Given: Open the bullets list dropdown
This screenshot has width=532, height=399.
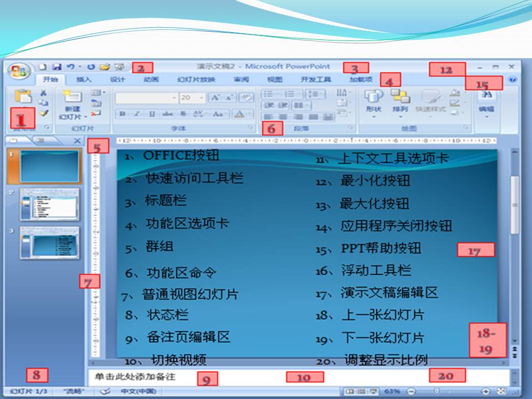Looking at the screenshot, I should (x=272, y=94).
